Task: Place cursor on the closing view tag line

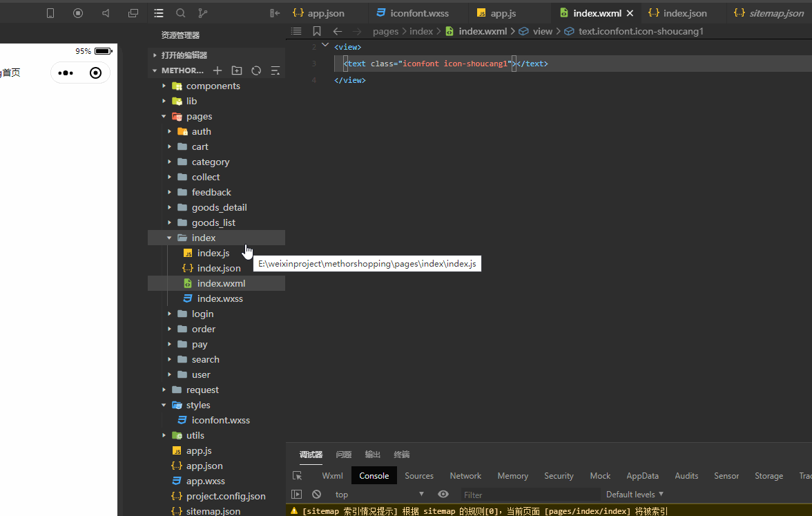Action: (x=350, y=80)
